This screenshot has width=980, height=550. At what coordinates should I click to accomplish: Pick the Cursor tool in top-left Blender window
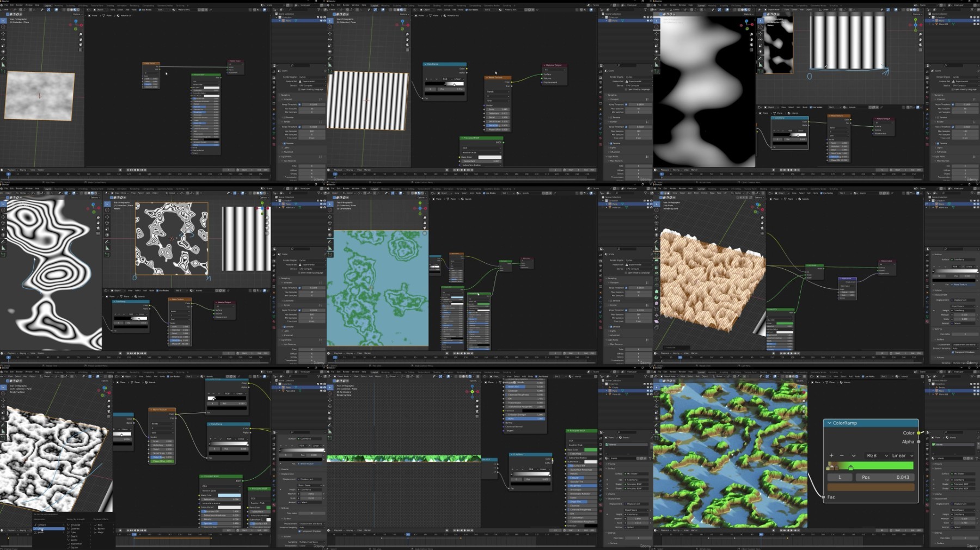pyautogui.click(x=3, y=27)
